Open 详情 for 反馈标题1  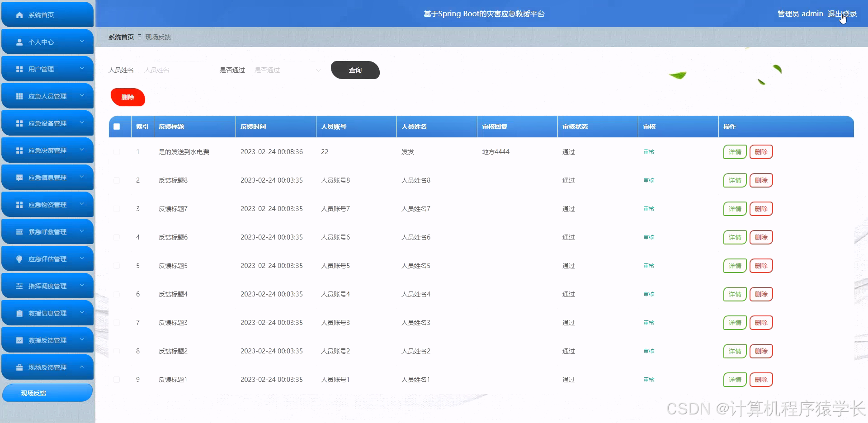click(x=735, y=380)
